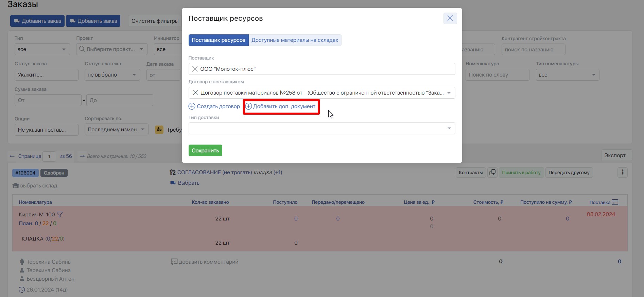Clear the selected supplier contract X icon

tap(195, 93)
